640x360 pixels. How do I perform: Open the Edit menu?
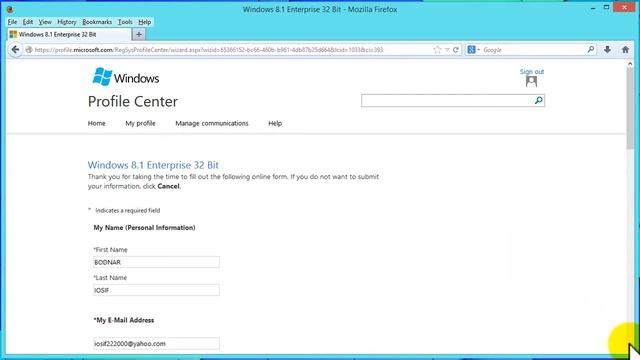28,22
